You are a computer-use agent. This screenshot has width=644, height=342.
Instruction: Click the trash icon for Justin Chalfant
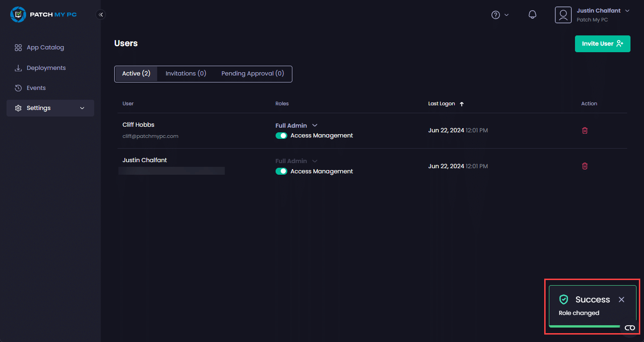[x=585, y=166]
